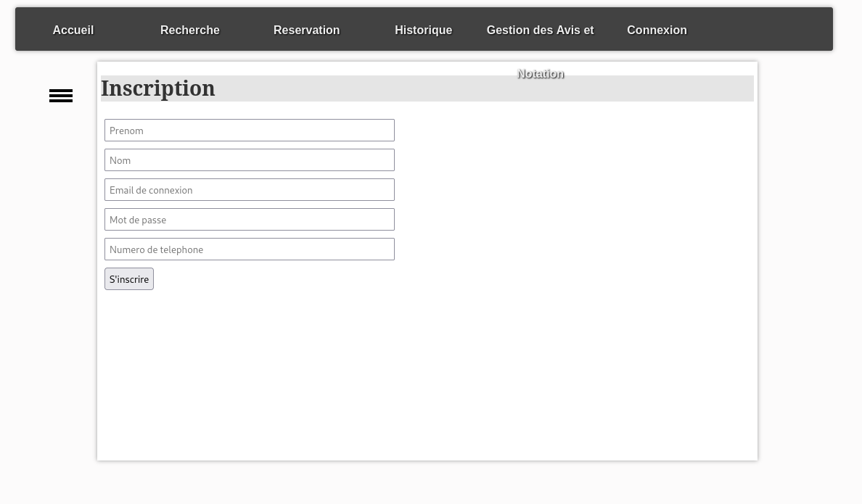Click into the Nom field
This screenshot has height=504, width=862.
click(x=249, y=160)
